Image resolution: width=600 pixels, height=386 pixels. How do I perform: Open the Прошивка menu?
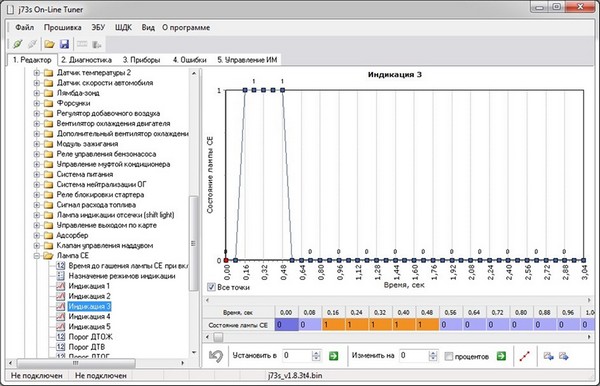tap(62, 28)
